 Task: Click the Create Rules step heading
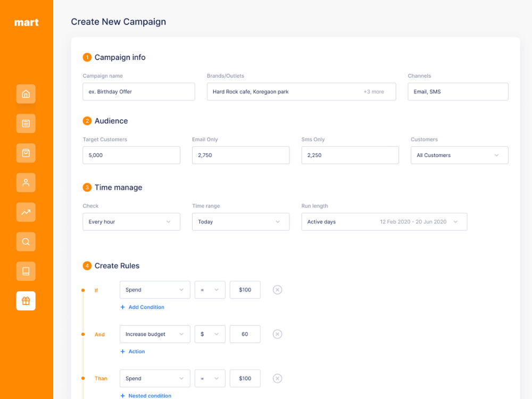pos(117,265)
